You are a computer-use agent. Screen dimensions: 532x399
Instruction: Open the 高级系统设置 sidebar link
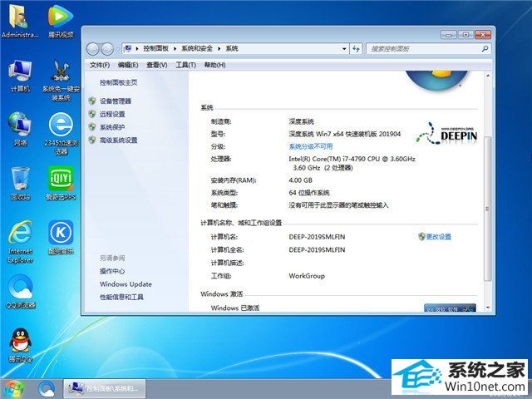[118, 140]
